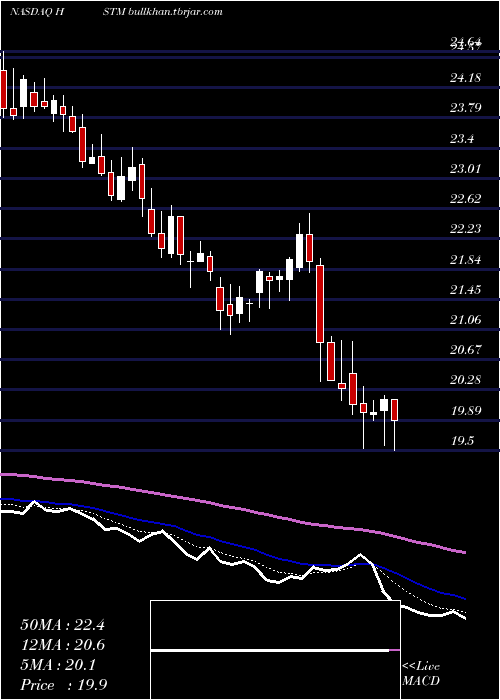This screenshot has width=500, height=700.
Task: Click the 24.18 price axis label
Action: point(465,78)
